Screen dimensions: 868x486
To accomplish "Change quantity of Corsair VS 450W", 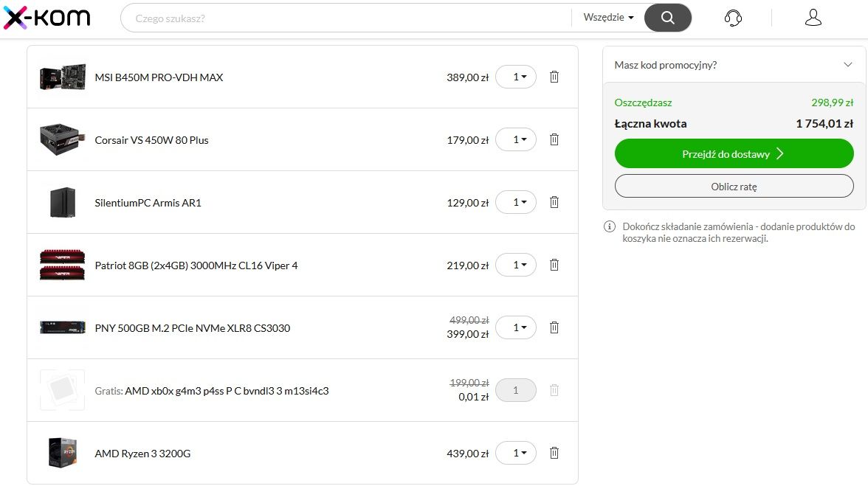I will coord(516,139).
